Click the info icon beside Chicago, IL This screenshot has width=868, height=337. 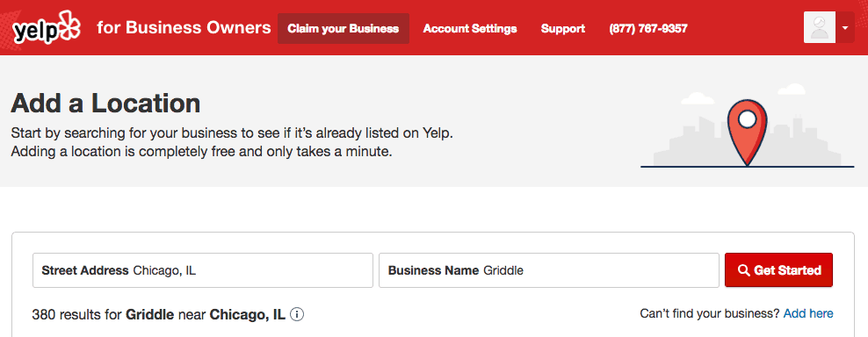297,314
